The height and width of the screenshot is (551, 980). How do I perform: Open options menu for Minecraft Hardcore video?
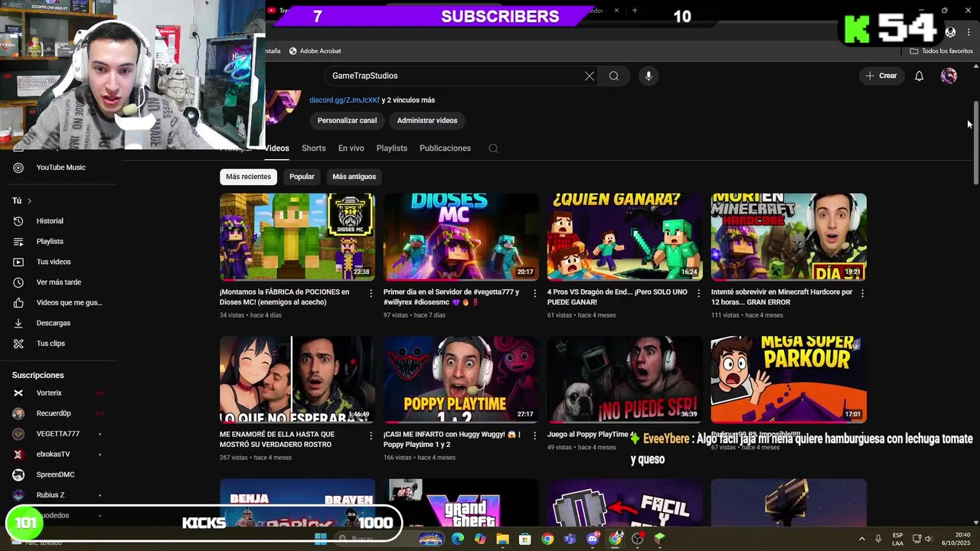point(863,293)
